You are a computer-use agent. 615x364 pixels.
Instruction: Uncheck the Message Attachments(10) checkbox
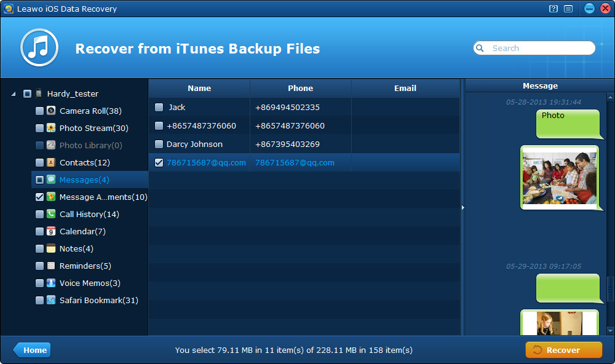(39, 197)
